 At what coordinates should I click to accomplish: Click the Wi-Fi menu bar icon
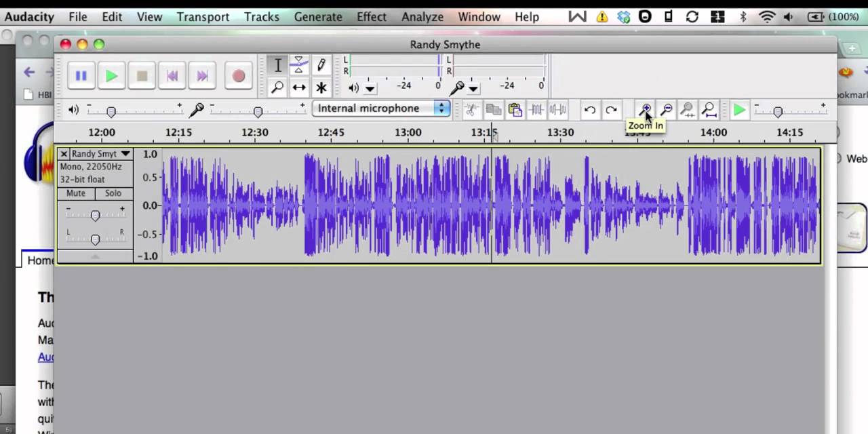click(767, 17)
